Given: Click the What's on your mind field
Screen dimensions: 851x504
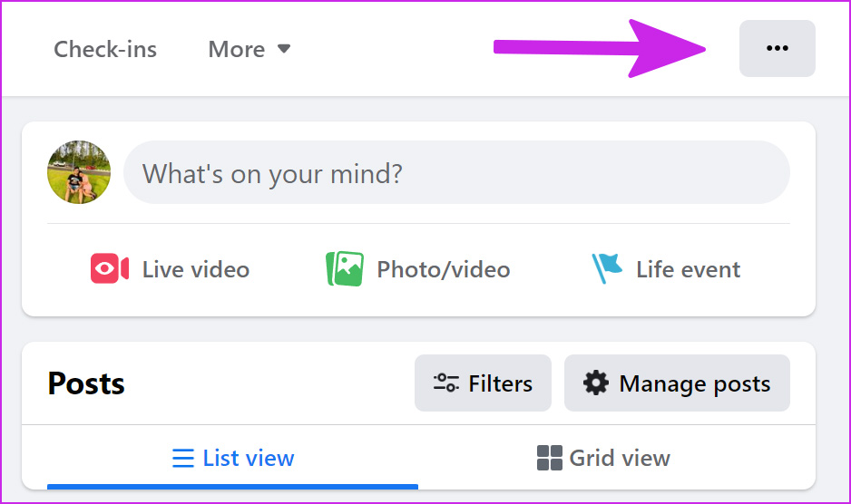Looking at the screenshot, I should coord(456,172).
